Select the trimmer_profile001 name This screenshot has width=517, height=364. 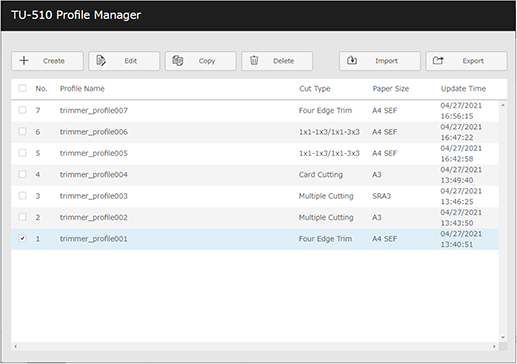94,239
